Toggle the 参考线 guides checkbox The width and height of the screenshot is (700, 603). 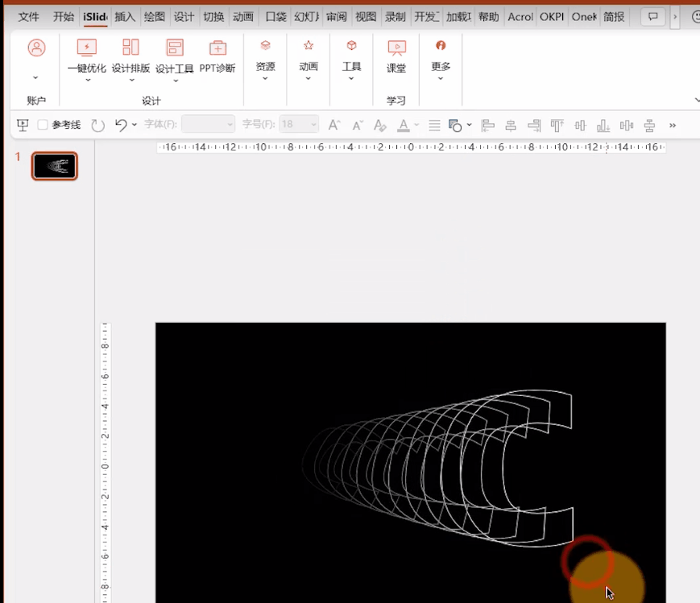coord(43,125)
